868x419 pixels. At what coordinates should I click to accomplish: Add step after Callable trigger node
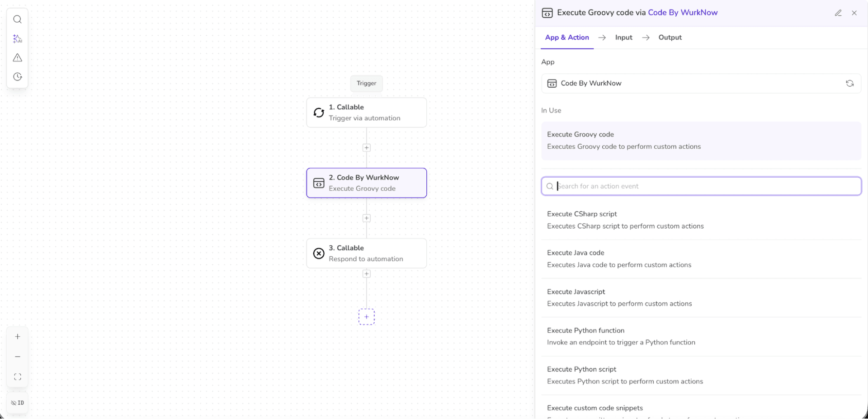[367, 148]
